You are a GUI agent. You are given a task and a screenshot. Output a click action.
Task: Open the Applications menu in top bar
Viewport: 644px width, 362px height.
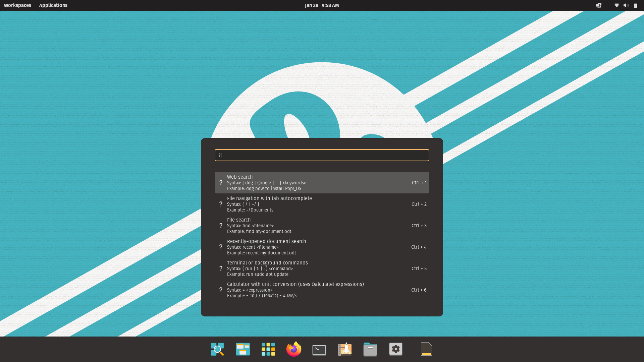click(53, 5)
